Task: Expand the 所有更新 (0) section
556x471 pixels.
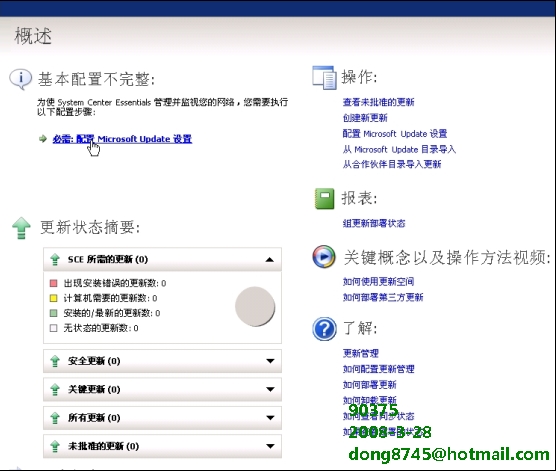Action: [x=270, y=418]
